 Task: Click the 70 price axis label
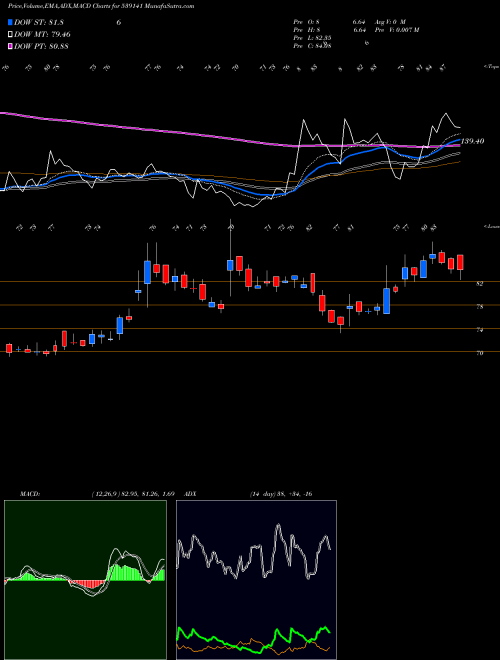tap(479, 353)
